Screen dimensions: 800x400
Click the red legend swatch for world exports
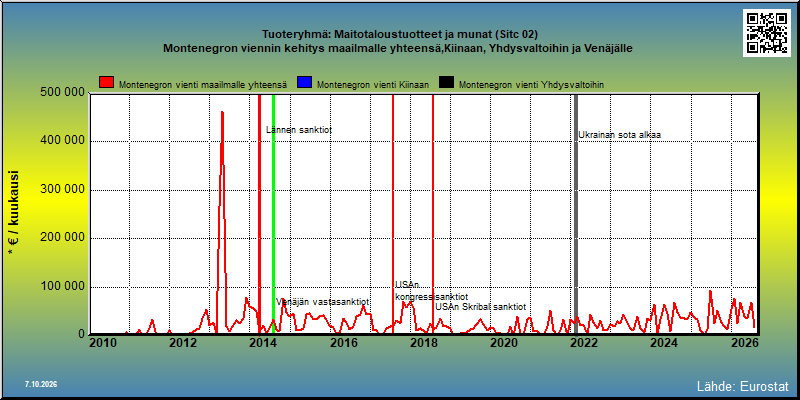coord(106,83)
